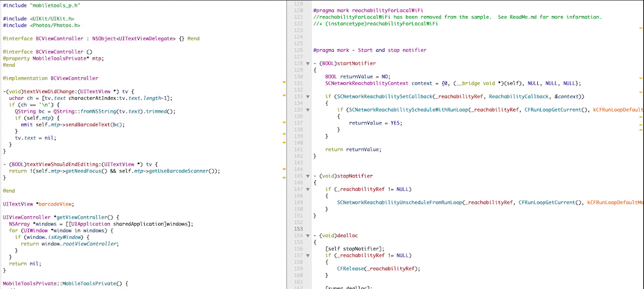
Task: Collapse the fold triangle at line 133
Action: pos(307,96)
